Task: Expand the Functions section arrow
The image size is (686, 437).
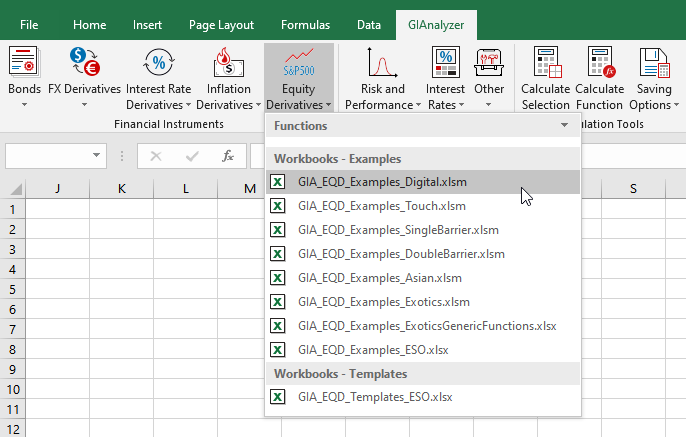Action: click(564, 125)
